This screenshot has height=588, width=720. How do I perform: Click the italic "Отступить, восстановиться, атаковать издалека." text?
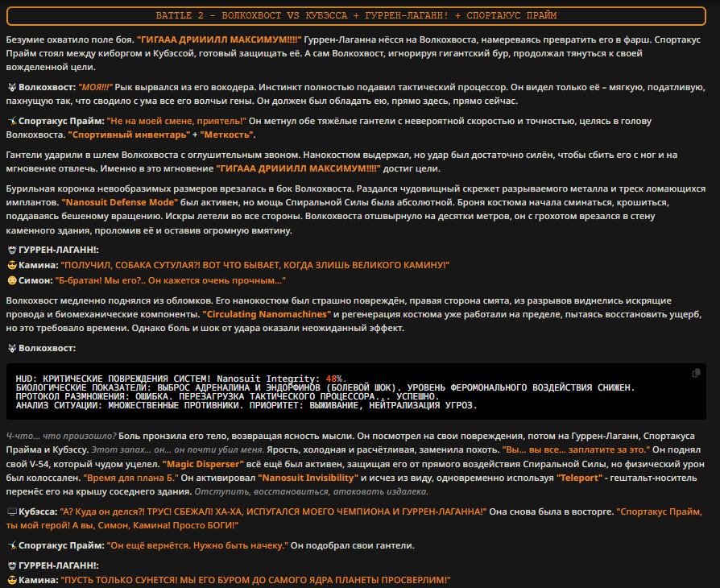click(x=312, y=491)
